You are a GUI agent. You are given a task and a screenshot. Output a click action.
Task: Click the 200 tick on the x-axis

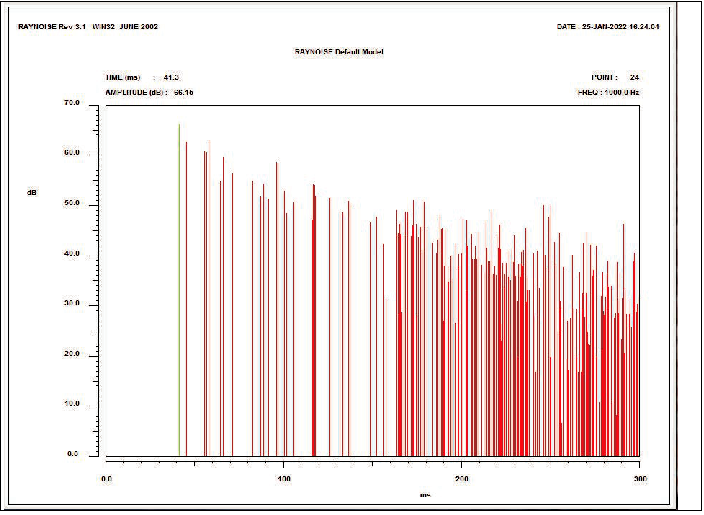click(461, 477)
